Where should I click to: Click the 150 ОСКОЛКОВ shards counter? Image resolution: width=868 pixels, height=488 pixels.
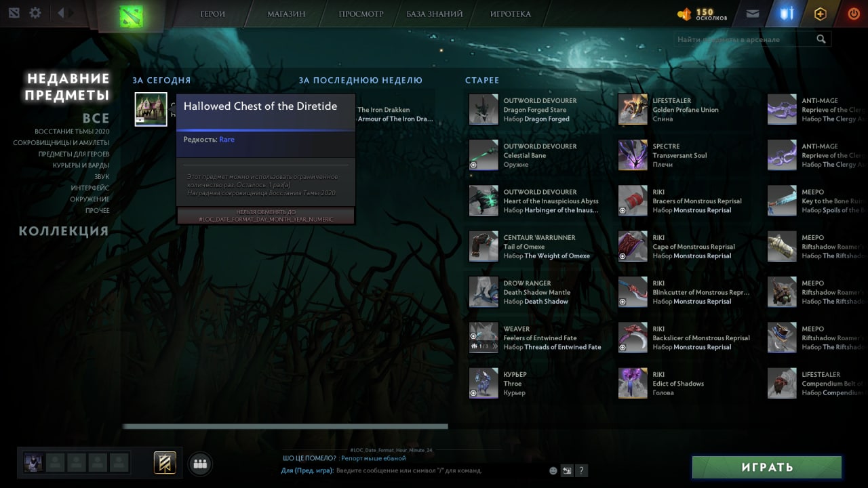(x=711, y=14)
